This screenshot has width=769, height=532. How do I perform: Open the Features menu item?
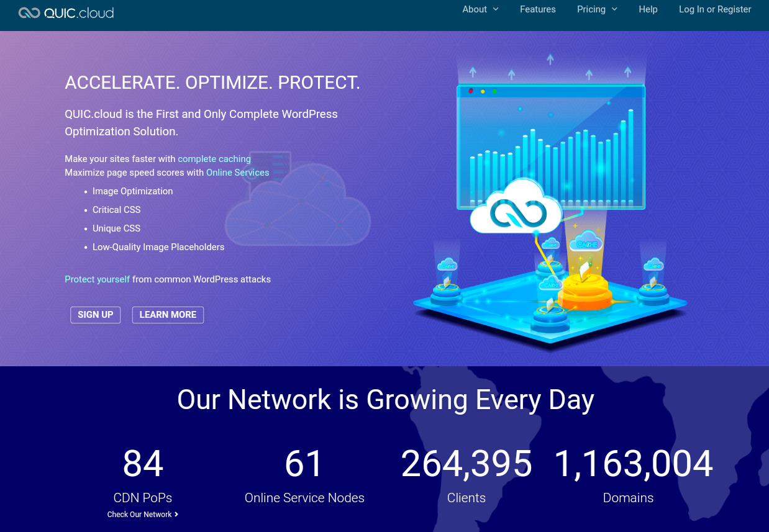click(538, 9)
